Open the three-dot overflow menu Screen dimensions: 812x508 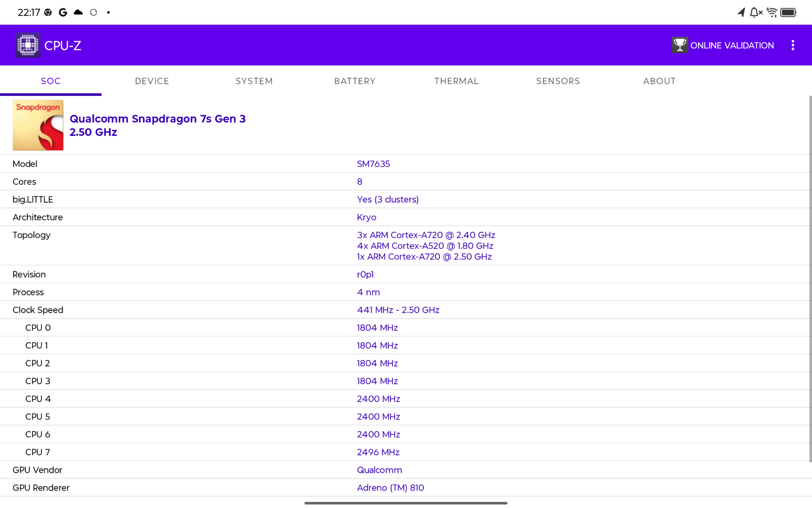coord(793,45)
